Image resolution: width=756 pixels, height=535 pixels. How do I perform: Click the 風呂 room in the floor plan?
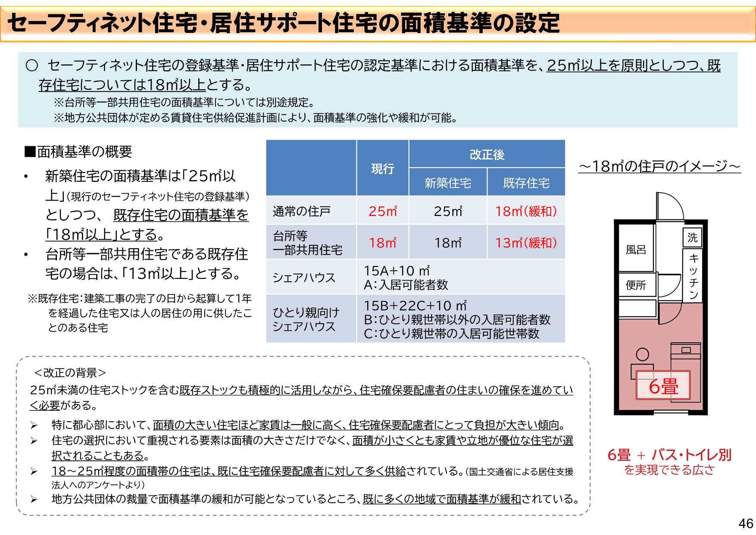(x=636, y=249)
